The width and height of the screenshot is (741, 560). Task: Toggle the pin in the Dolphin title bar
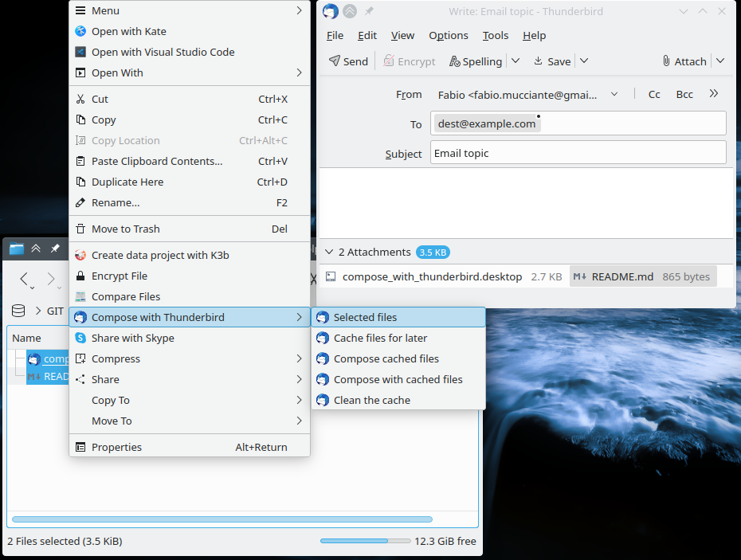55,248
